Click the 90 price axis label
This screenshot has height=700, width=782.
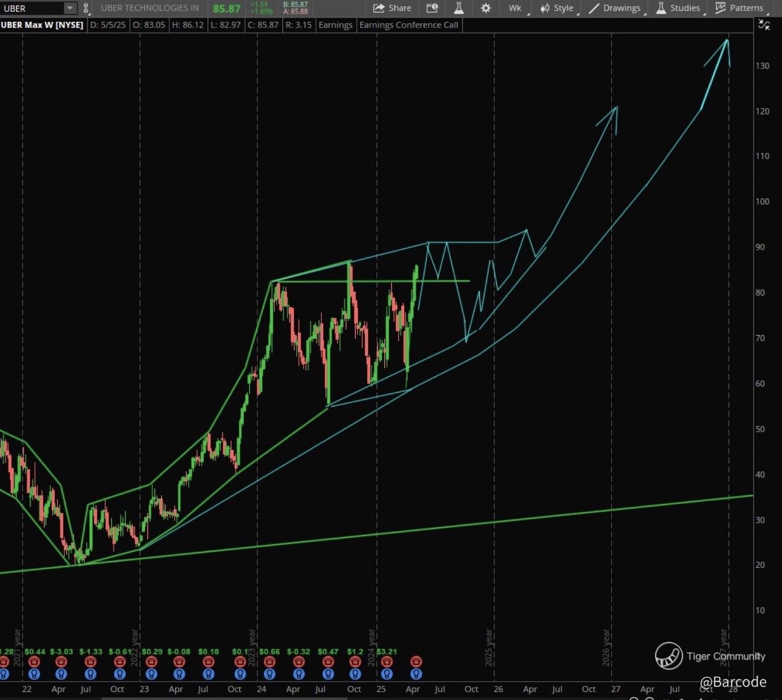click(760, 247)
